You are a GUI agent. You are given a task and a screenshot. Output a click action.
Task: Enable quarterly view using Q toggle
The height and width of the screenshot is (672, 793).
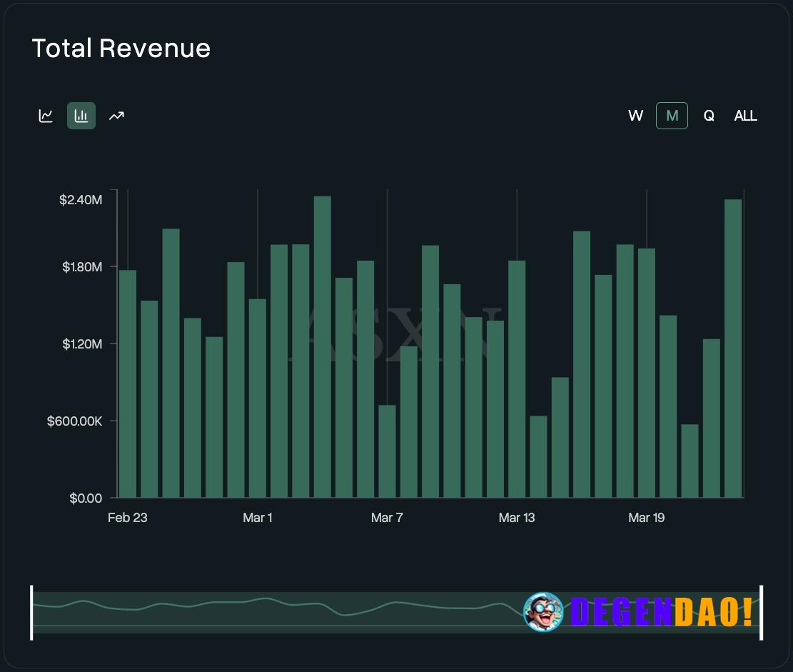tap(709, 115)
